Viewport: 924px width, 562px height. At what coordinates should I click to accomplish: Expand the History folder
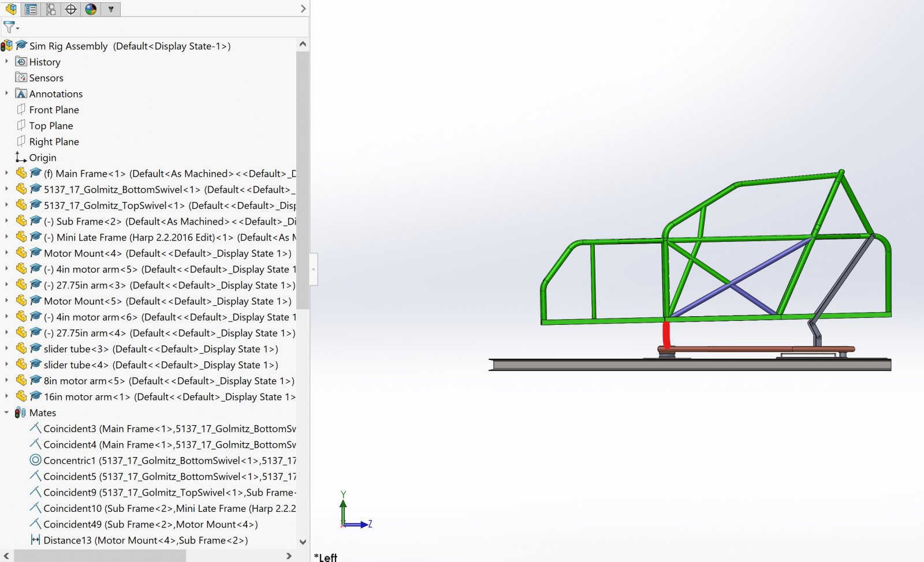pos(6,61)
